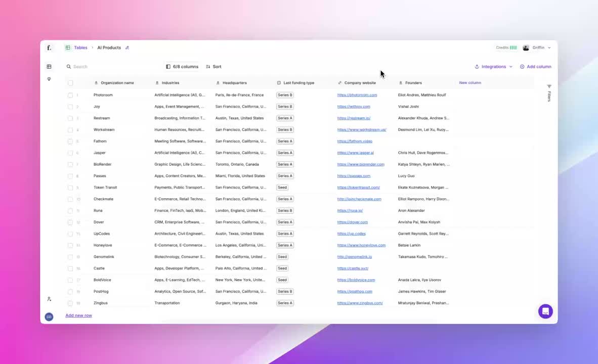Click the Genomelink organization name cell
The height and width of the screenshot is (364, 598).
[104, 257]
